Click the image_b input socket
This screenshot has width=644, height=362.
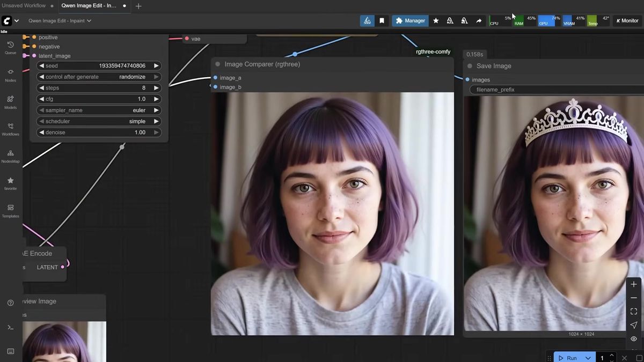(x=215, y=87)
